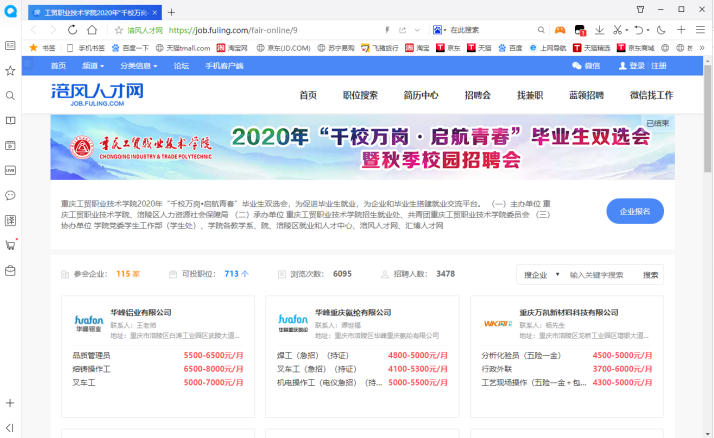
Task: Open the search engine selector dropdown
Action: (439, 30)
